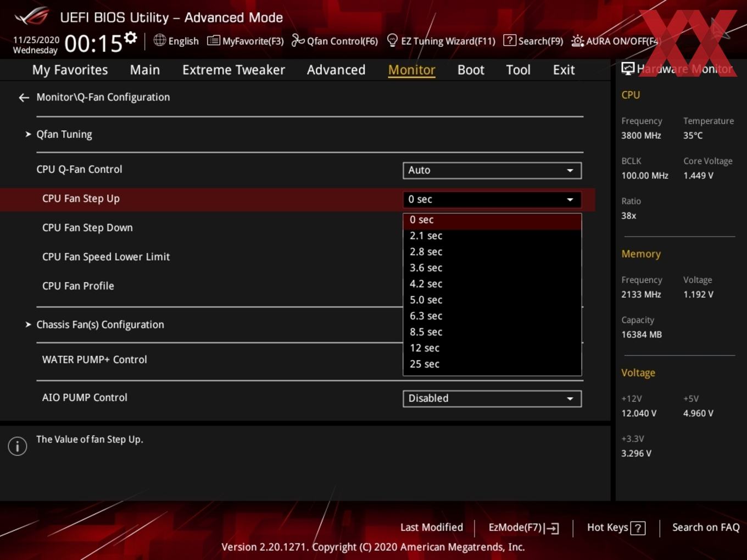Select the CPU Fan Step Up label
The width and height of the screenshot is (747, 560).
81,199
